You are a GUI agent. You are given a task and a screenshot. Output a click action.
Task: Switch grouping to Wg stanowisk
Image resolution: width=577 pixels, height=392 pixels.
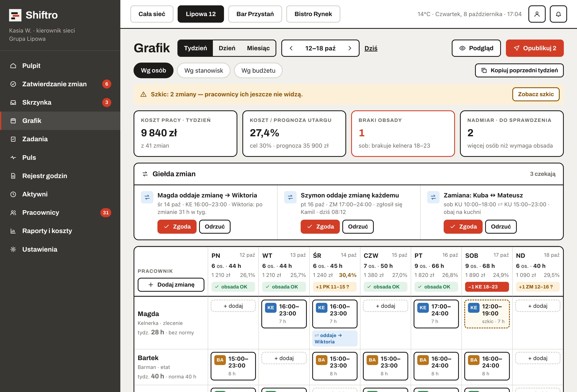point(204,70)
